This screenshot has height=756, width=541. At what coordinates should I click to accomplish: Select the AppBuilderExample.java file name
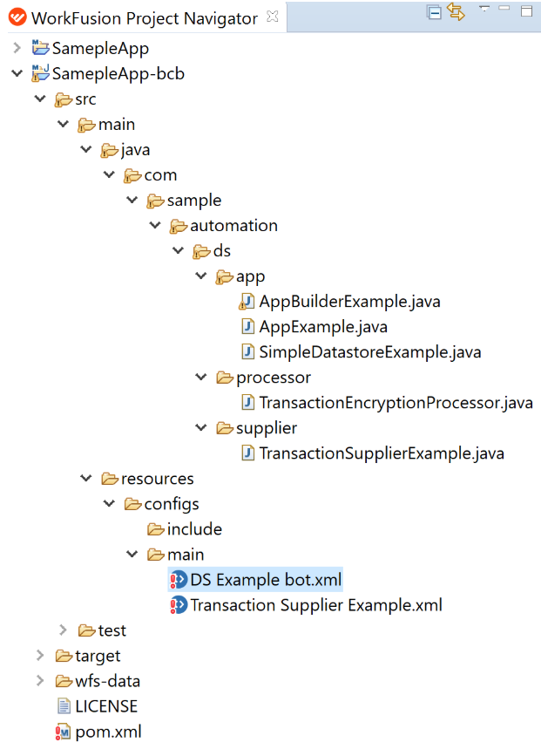pos(350,302)
